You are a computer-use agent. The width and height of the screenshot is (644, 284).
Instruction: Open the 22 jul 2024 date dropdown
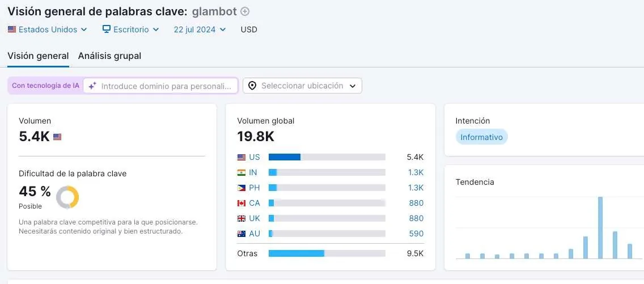[x=200, y=29]
